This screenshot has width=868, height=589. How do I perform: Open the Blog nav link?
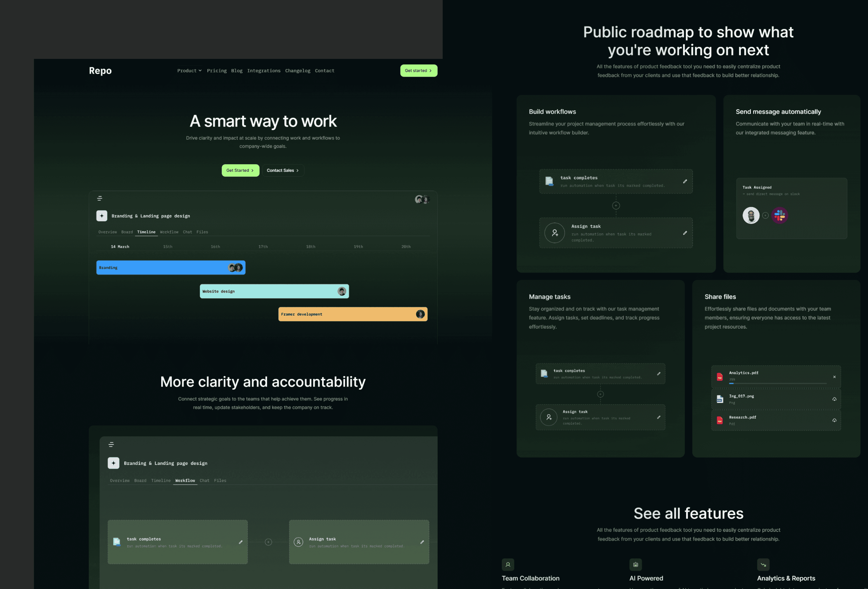[237, 71]
